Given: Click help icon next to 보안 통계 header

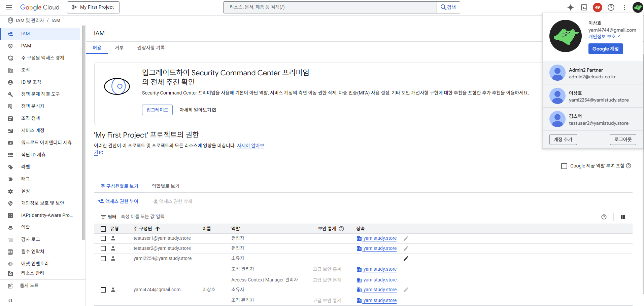Looking at the screenshot, I should pos(341,229).
